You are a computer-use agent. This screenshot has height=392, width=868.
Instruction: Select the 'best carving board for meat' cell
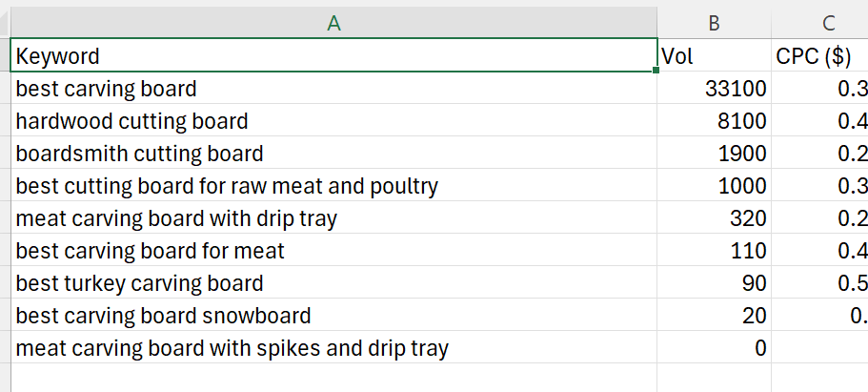click(x=333, y=251)
